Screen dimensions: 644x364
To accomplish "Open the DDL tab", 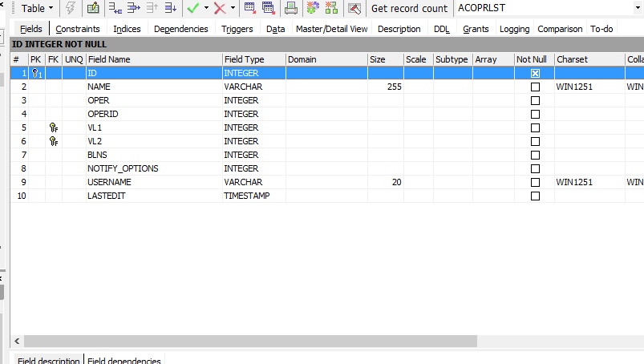I will (x=442, y=29).
